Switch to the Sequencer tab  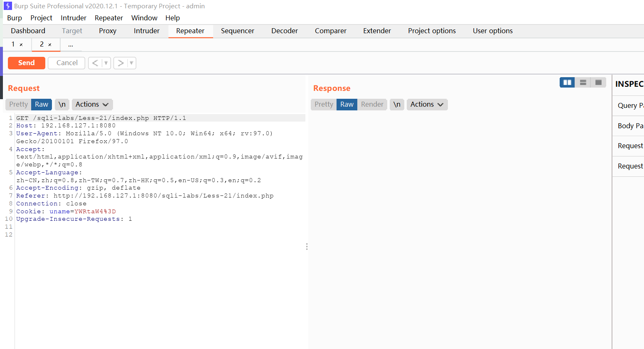(238, 31)
